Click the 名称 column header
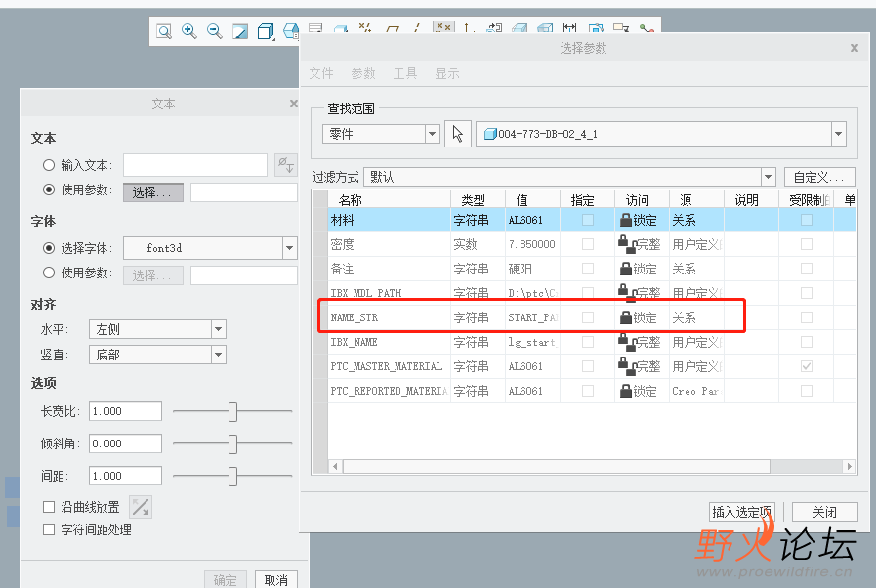Screen dimensions: 876x588 389,199
